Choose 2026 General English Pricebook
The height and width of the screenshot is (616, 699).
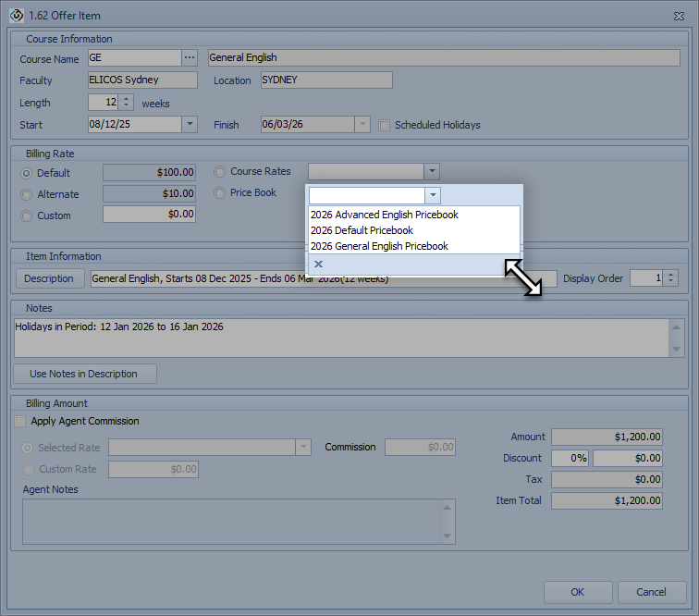379,246
